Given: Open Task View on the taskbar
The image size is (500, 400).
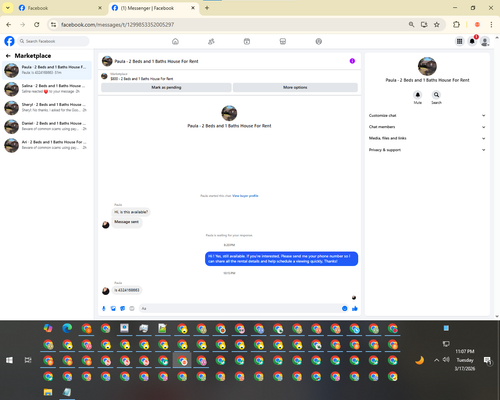Looking at the screenshot, I should pos(28,360).
